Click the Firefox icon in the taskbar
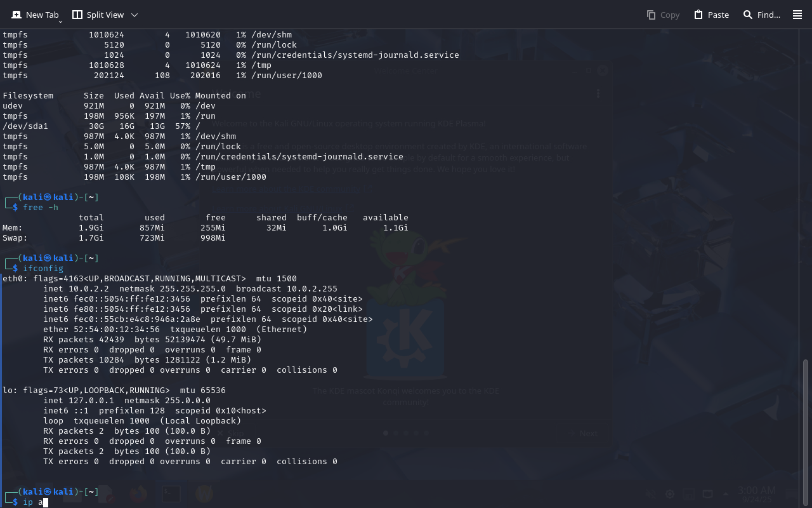 point(138,493)
